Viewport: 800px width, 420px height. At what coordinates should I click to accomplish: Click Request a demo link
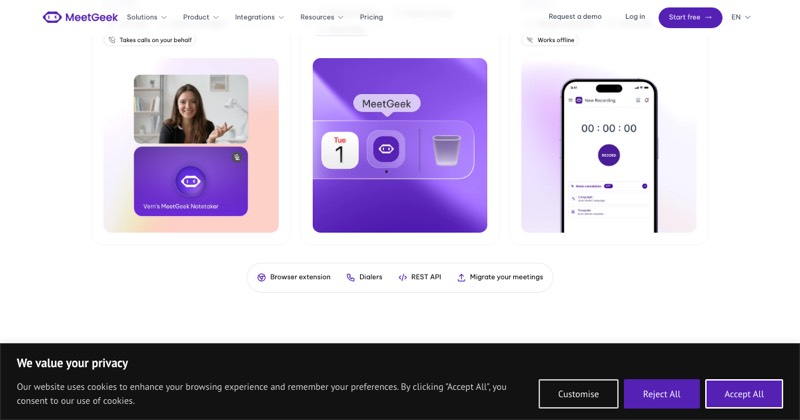tap(574, 16)
